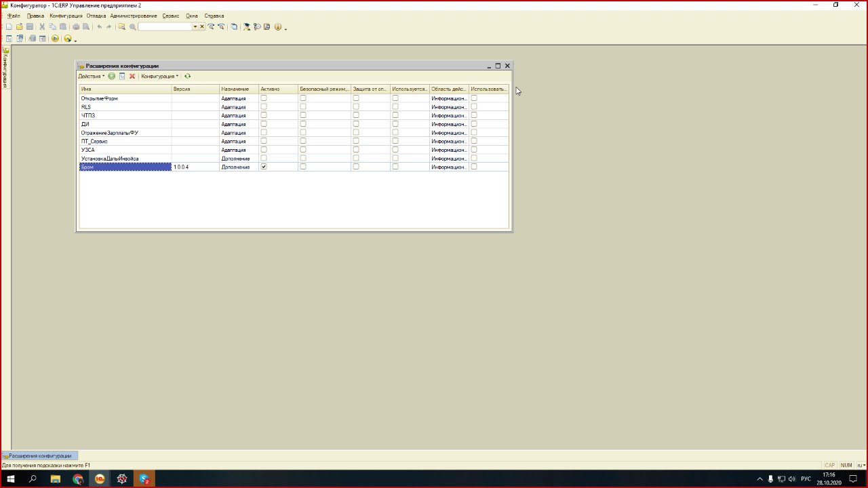This screenshot has width=868, height=488.
Task: Expand the main toolbar overflow arrow
Action: point(285,28)
